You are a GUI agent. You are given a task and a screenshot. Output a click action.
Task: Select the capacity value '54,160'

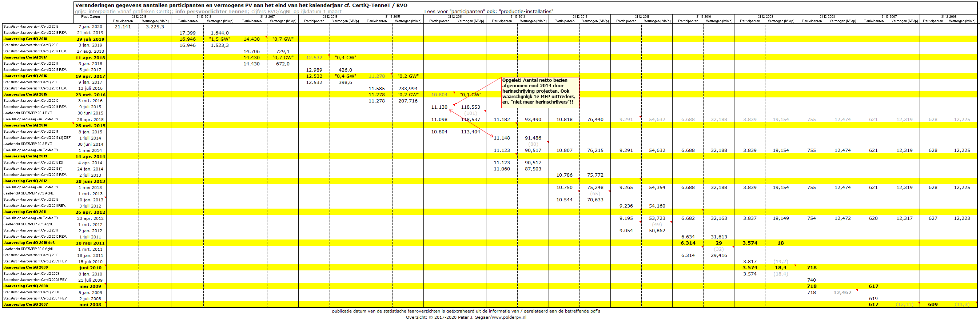[x=657, y=206]
